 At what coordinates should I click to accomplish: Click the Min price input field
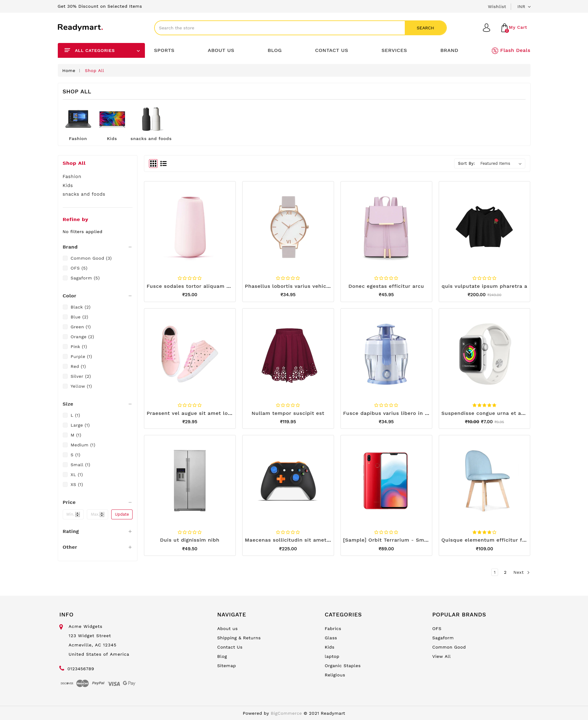click(73, 514)
